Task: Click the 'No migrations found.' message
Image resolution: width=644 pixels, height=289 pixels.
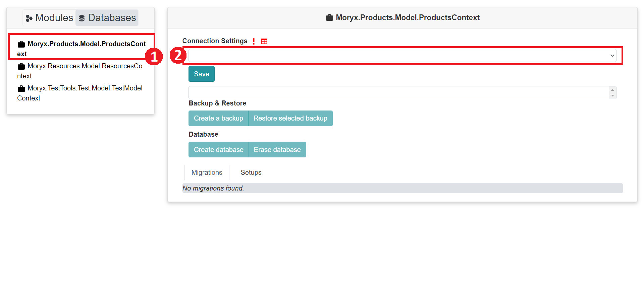Action: pos(213,188)
